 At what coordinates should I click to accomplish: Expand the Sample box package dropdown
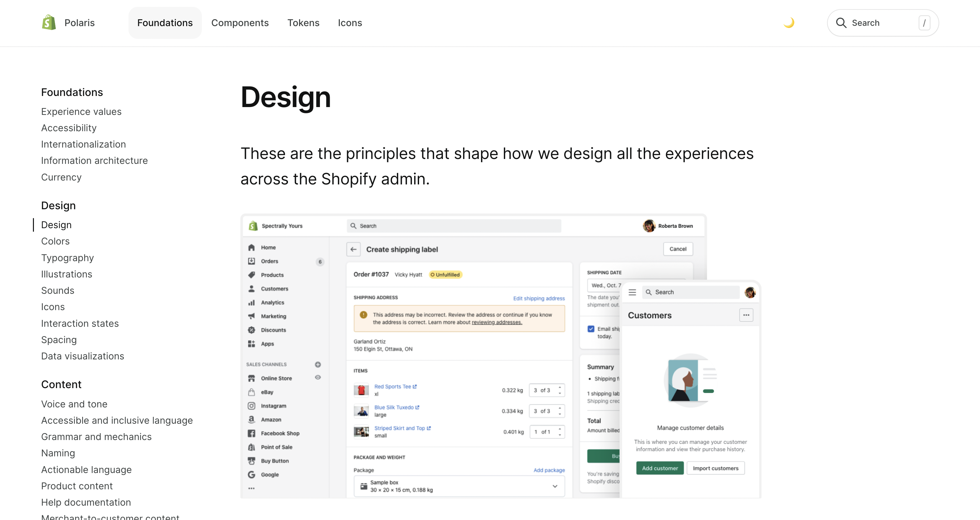point(555,486)
